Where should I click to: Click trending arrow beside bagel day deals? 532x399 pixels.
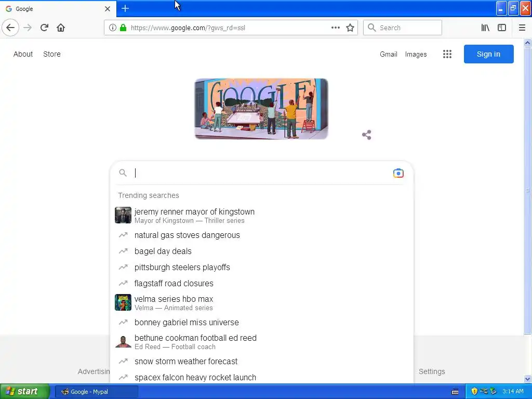(123, 251)
